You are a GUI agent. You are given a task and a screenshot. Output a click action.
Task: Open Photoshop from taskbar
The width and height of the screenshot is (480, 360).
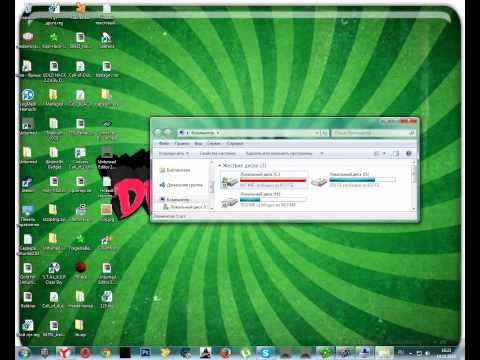pos(145,353)
